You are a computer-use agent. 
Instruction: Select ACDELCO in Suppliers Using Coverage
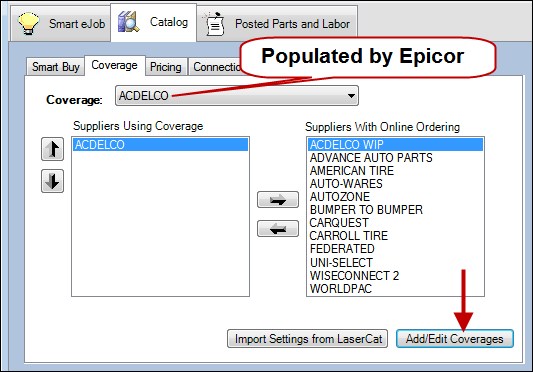[x=160, y=145]
